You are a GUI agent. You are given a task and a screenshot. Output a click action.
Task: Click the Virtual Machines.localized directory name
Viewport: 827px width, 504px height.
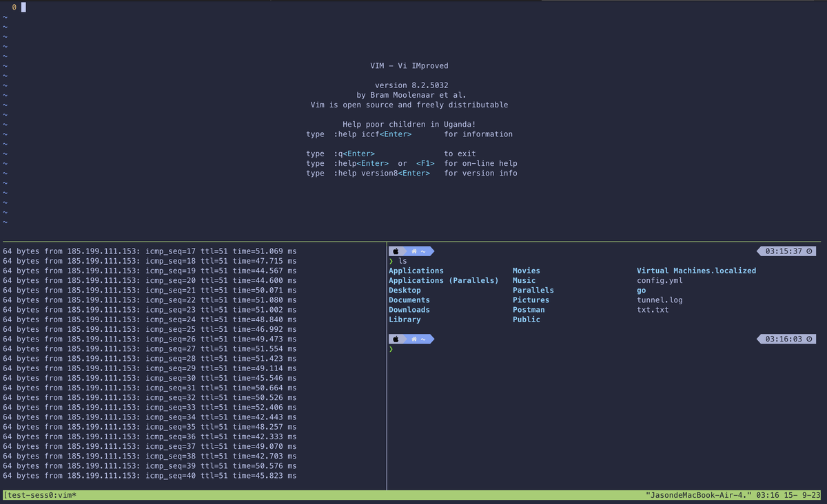[x=696, y=271]
